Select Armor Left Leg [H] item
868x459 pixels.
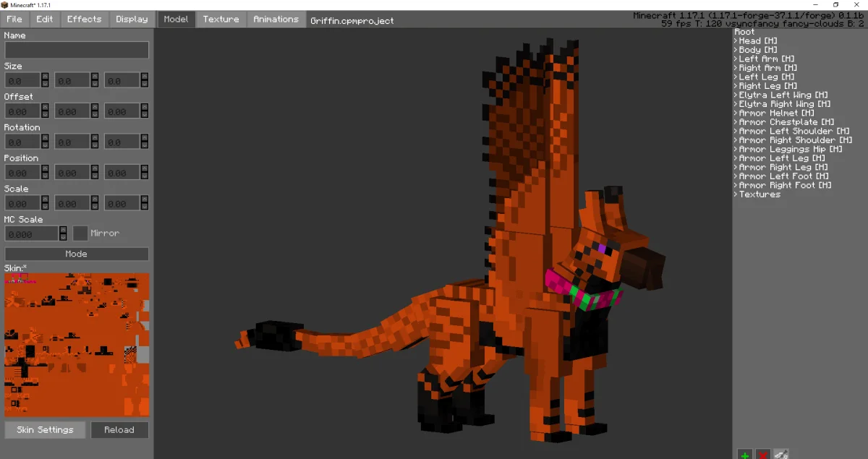pyautogui.click(x=782, y=158)
